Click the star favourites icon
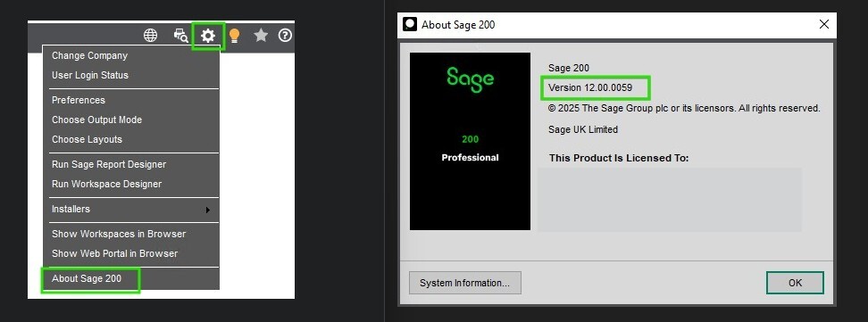 click(261, 36)
